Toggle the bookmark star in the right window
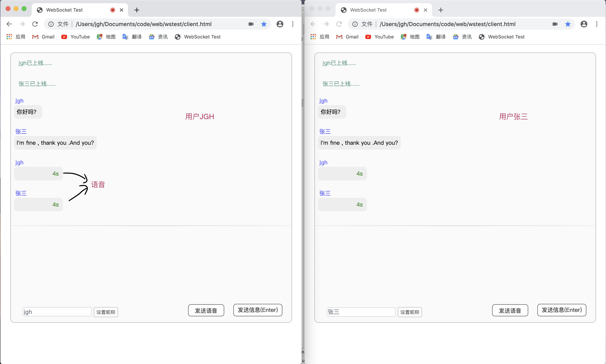Viewport: 606px width, 364px height. (568, 24)
